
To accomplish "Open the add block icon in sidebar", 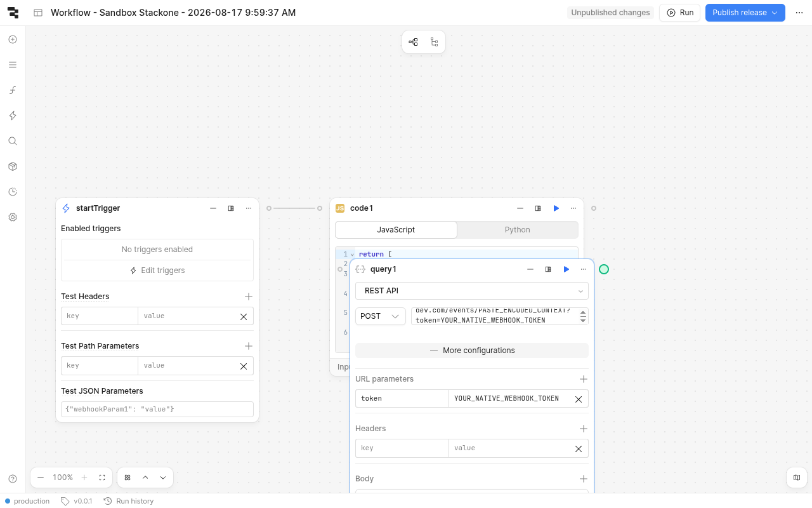I will pos(13,39).
